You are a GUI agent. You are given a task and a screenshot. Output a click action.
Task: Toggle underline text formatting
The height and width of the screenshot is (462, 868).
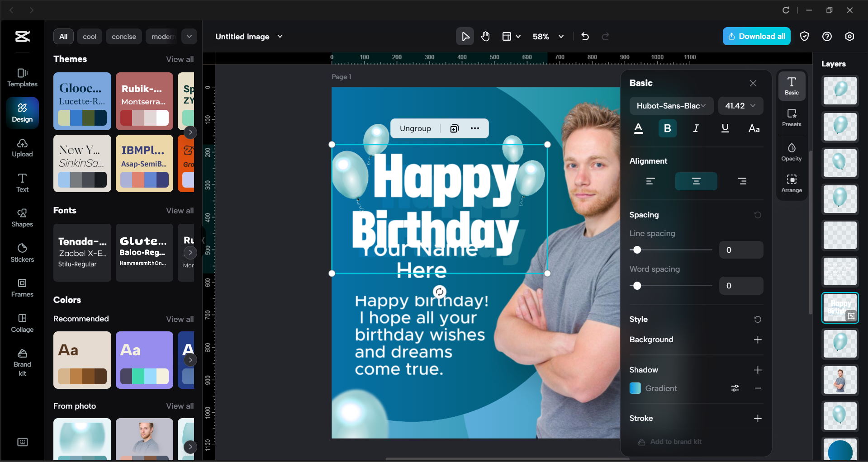click(x=725, y=128)
